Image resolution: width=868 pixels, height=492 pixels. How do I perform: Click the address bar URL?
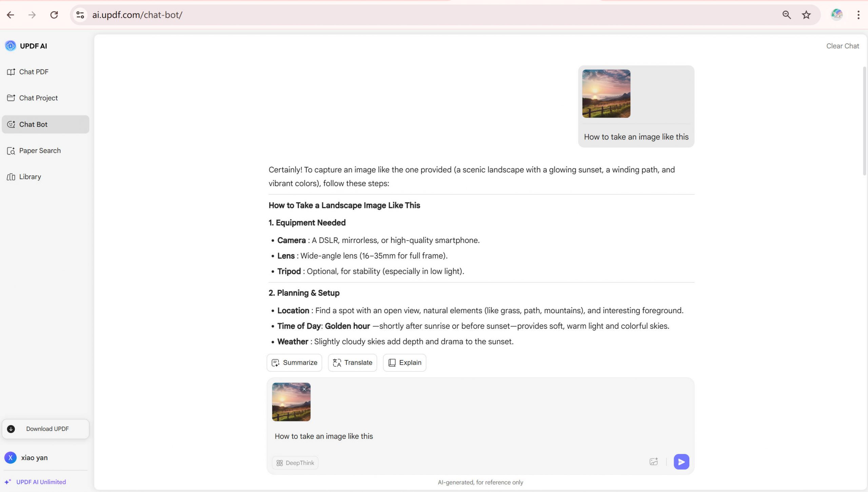click(x=137, y=15)
